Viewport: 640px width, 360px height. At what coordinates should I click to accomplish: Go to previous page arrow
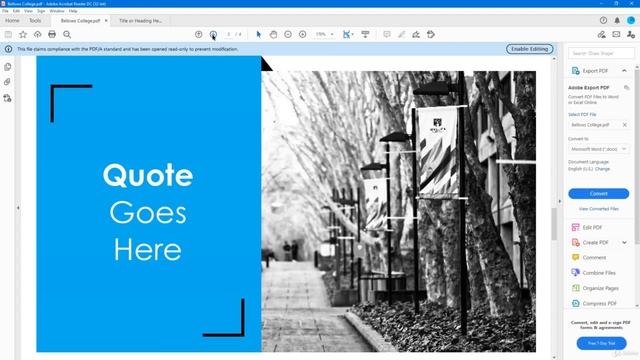(x=198, y=35)
